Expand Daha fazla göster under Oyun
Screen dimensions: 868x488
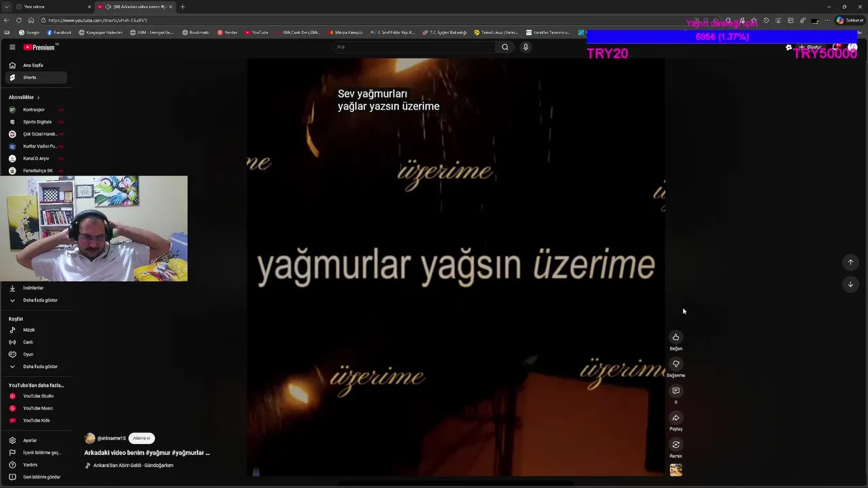point(35,367)
